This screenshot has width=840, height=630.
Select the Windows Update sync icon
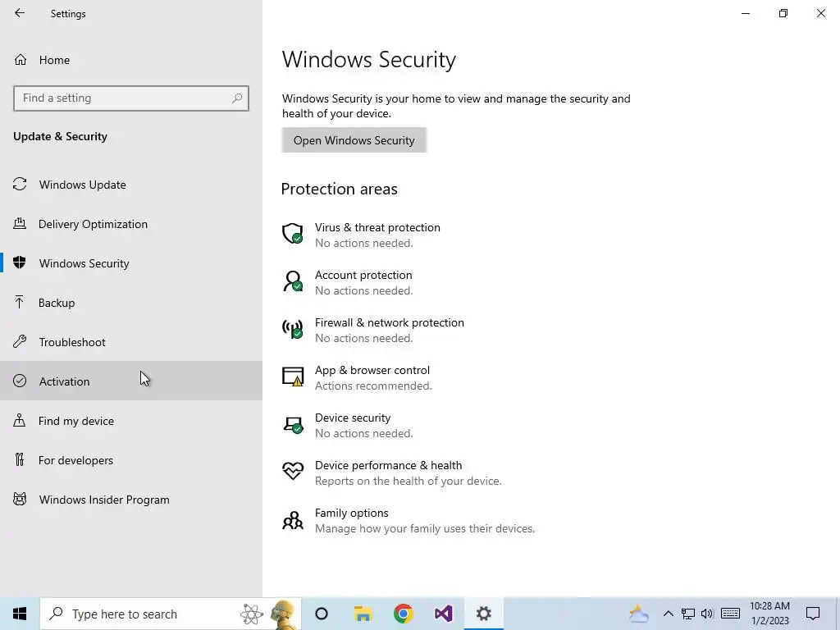(x=20, y=185)
